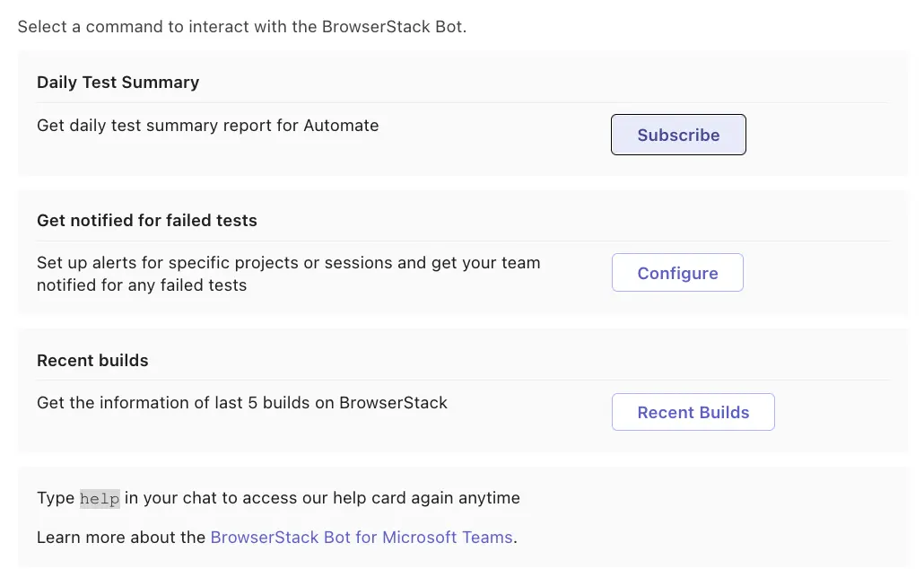Click the highlighted help code snippet

pyautogui.click(x=99, y=498)
